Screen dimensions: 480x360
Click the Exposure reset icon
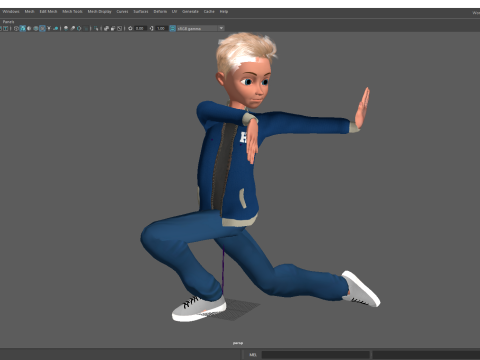(x=130, y=28)
